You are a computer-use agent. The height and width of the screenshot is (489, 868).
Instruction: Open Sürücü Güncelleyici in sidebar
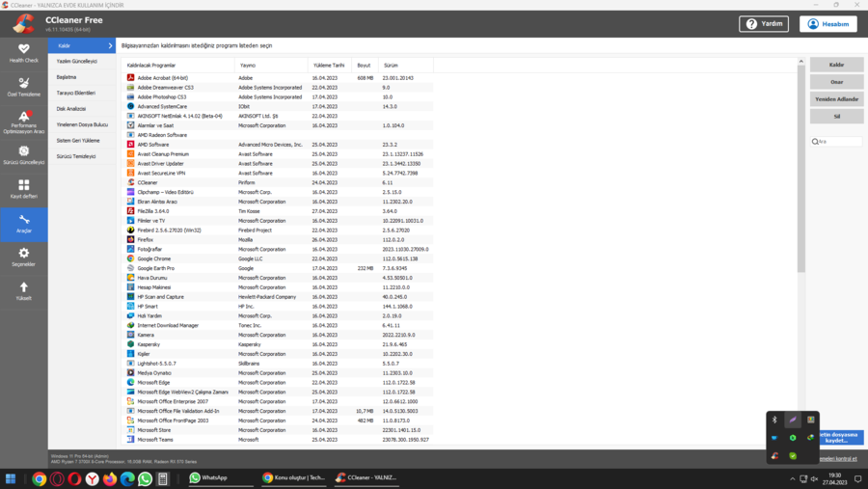[24, 155]
